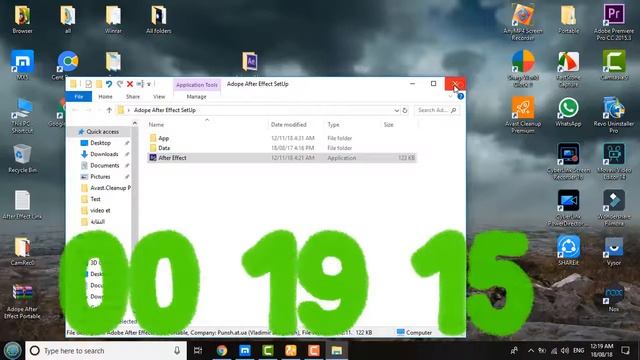Sort files by Date modified column

coord(289,125)
